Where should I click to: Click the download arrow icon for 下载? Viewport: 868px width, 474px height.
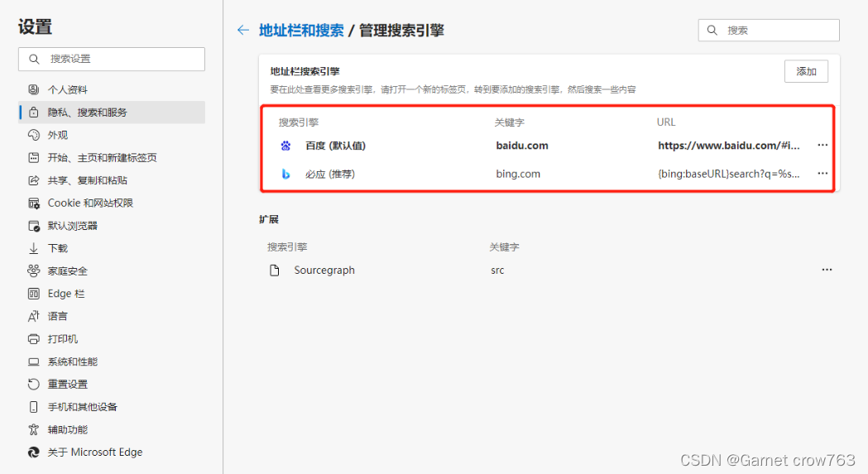coord(34,249)
